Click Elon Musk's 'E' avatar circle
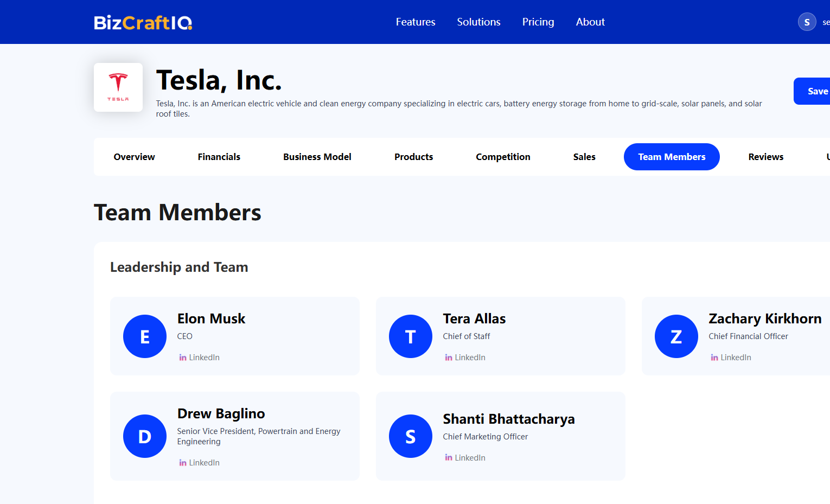 (145, 336)
